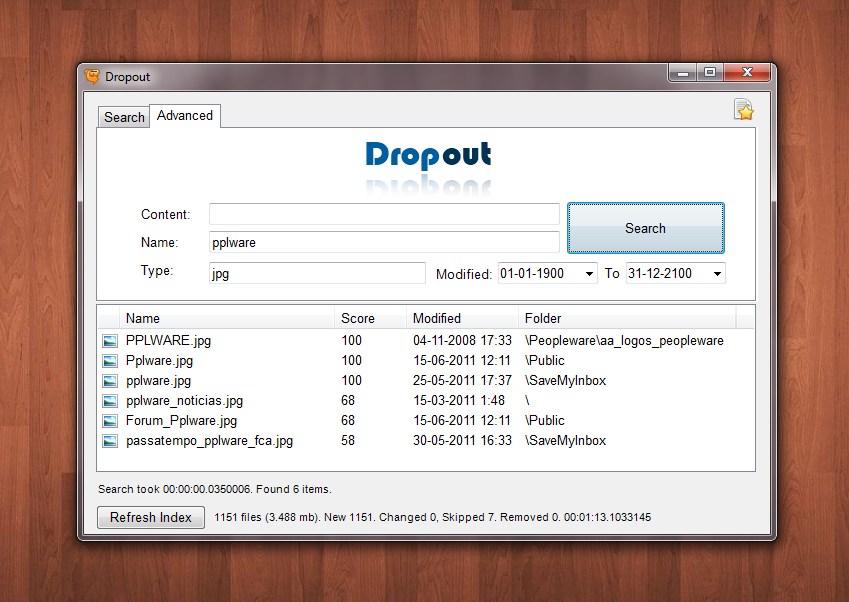Screen dimensions: 849x602
Task: Select pplware.jpg file in SaveMyInbox row
Action: 159,381
